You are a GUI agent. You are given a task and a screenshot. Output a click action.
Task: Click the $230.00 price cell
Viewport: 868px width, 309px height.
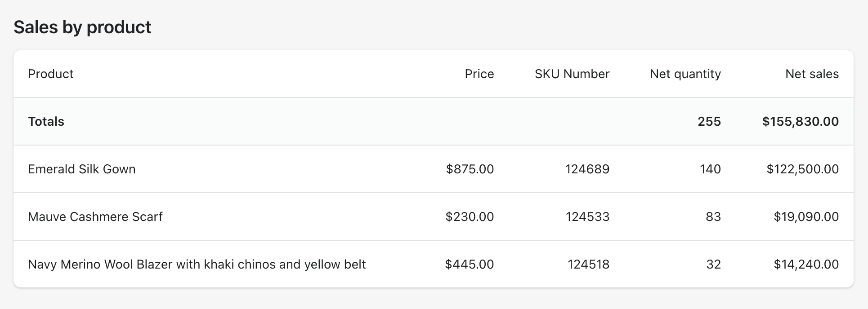[x=470, y=216]
